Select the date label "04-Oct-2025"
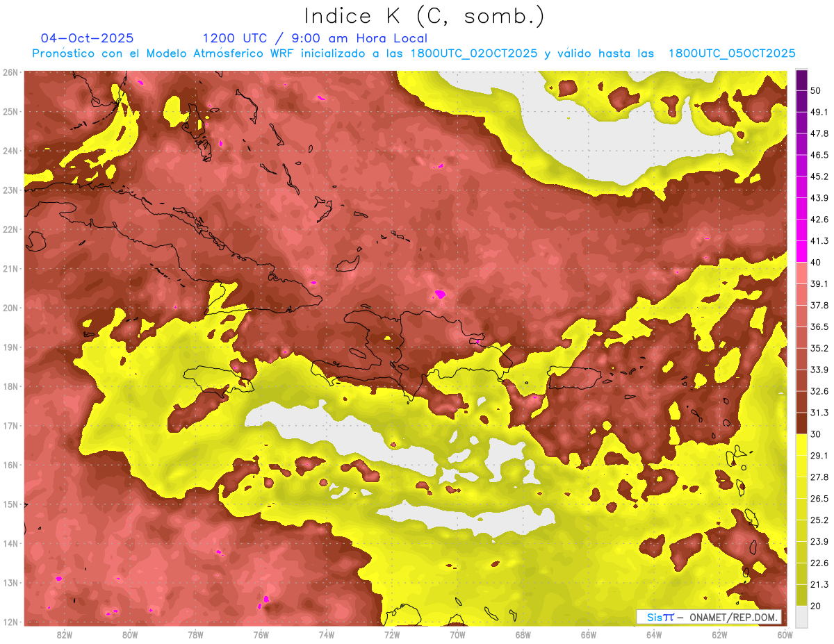 (x=87, y=38)
